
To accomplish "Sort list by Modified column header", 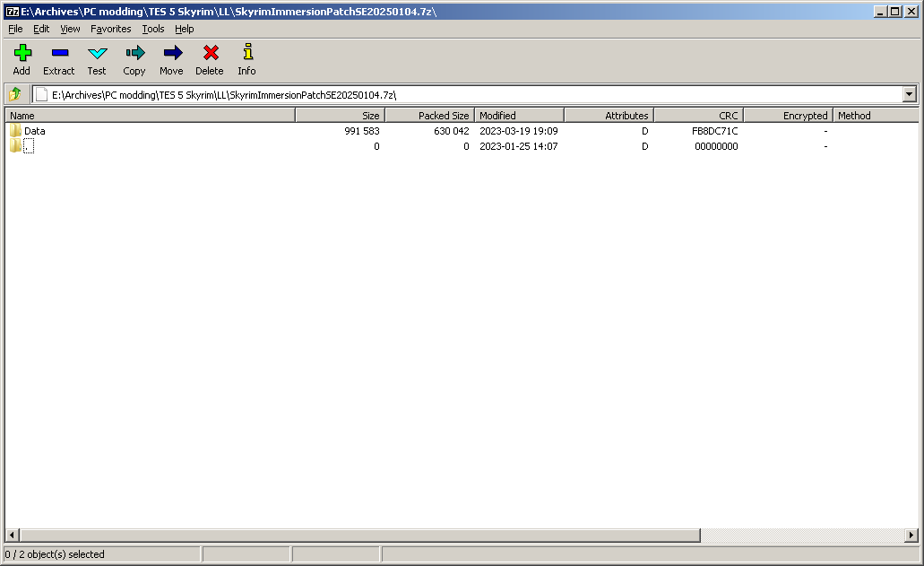I will pyautogui.click(x=519, y=116).
